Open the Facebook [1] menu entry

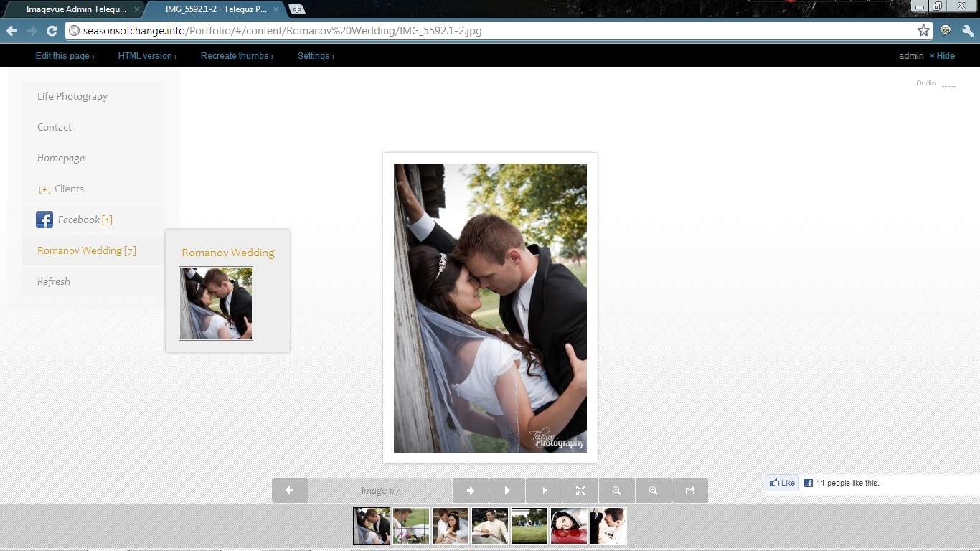coord(93,220)
